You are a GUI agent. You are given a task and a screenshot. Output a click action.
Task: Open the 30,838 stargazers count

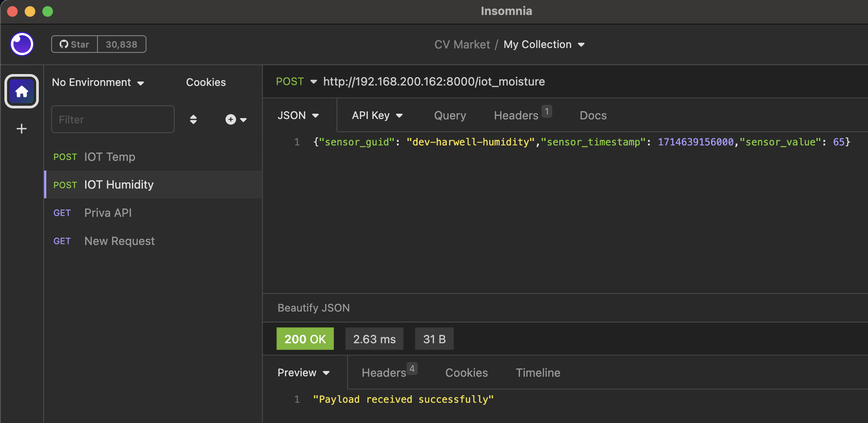point(122,44)
